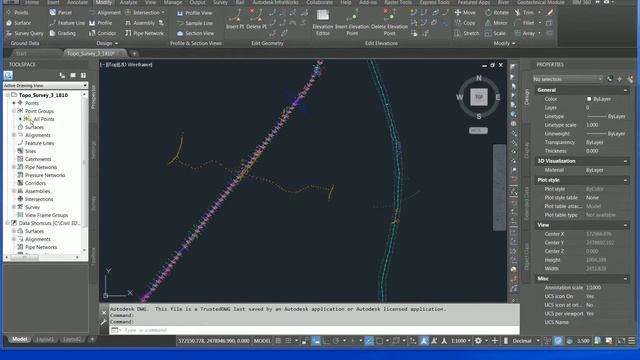Choose the Alignment tool
Screen dimensions: 640x360
click(104, 12)
